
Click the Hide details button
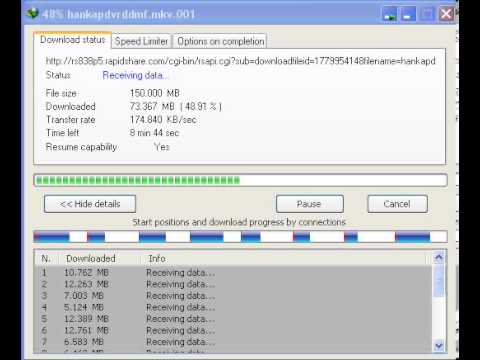click(x=90, y=204)
